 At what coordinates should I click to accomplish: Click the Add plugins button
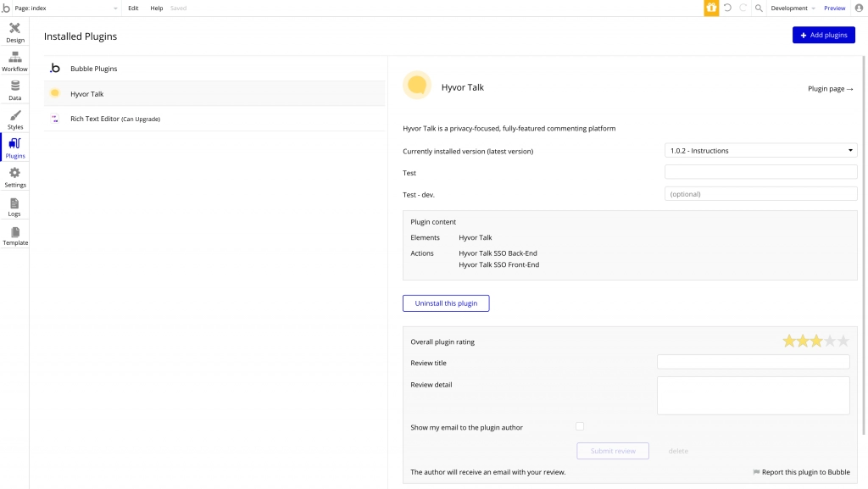(x=824, y=35)
